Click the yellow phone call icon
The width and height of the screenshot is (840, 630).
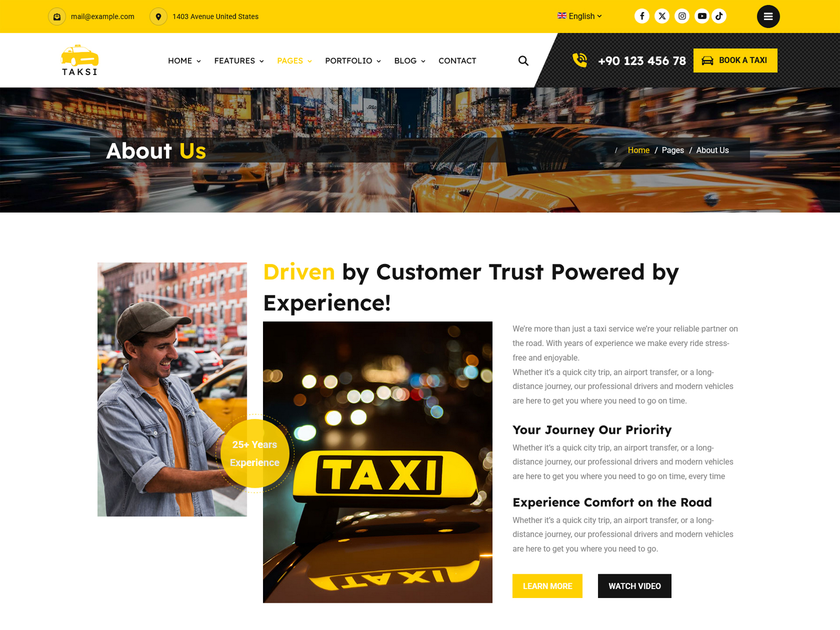tap(580, 60)
